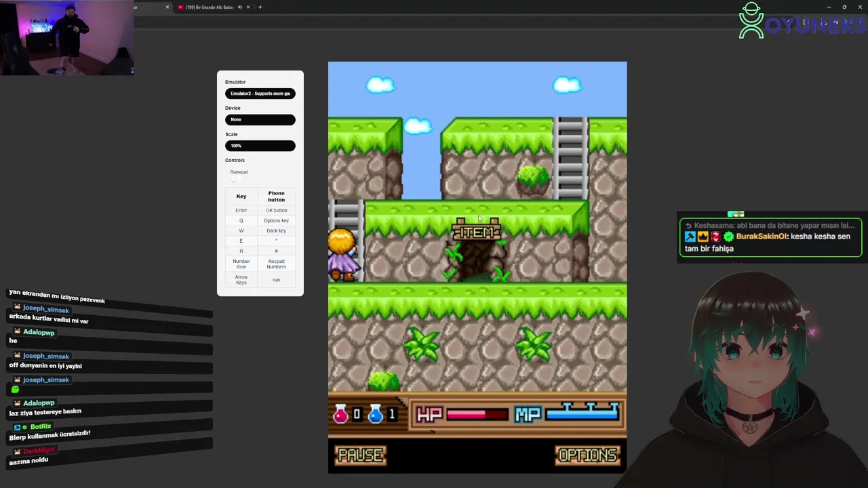Screen dimensions: 868x488
Task: Click the 'Back key' table cell
Action: (x=276, y=230)
